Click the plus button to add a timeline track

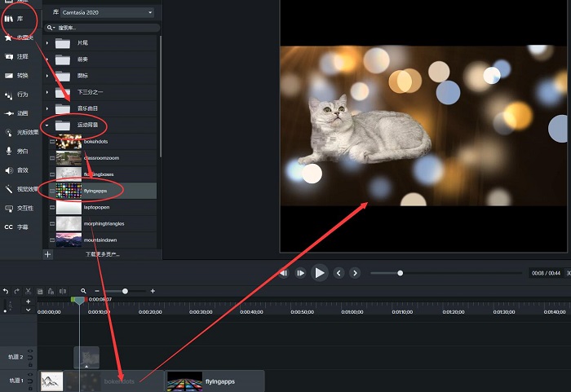click(28, 302)
